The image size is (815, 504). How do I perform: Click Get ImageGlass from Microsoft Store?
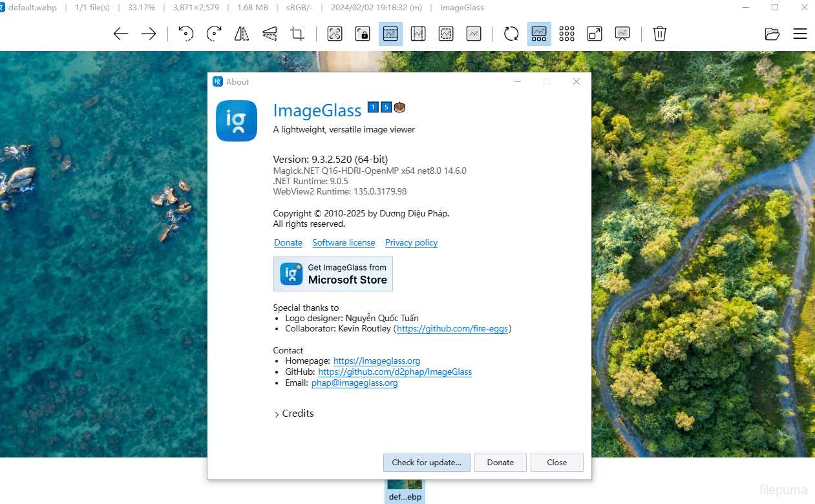pos(333,274)
